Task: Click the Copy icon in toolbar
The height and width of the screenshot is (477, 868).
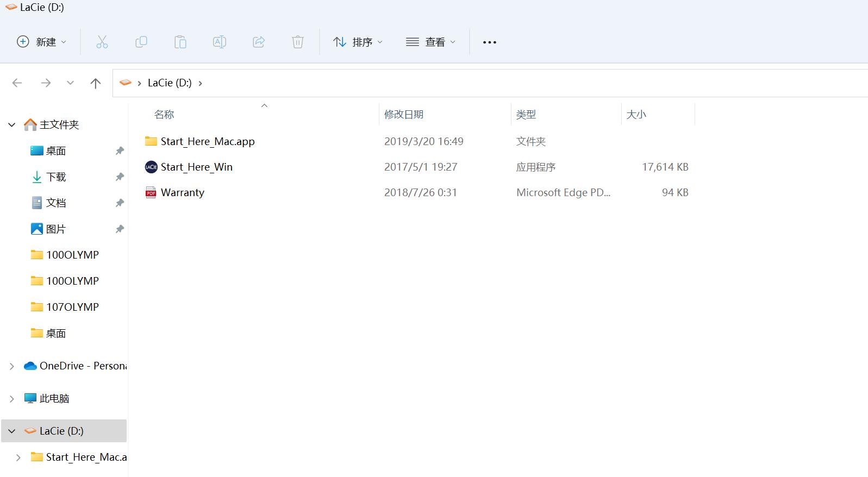Action: point(141,42)
